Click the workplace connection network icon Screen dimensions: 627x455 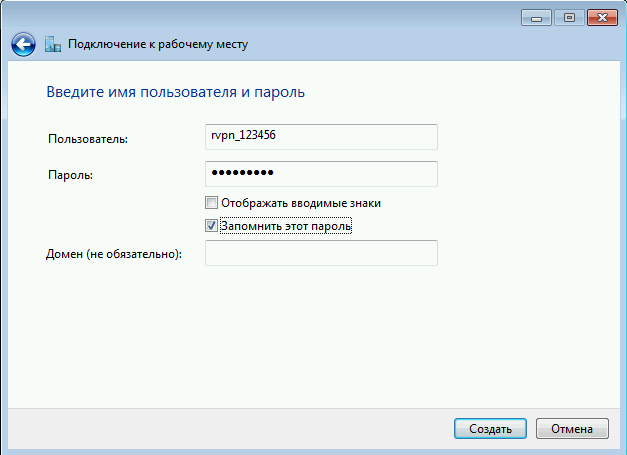pos(53,44)
